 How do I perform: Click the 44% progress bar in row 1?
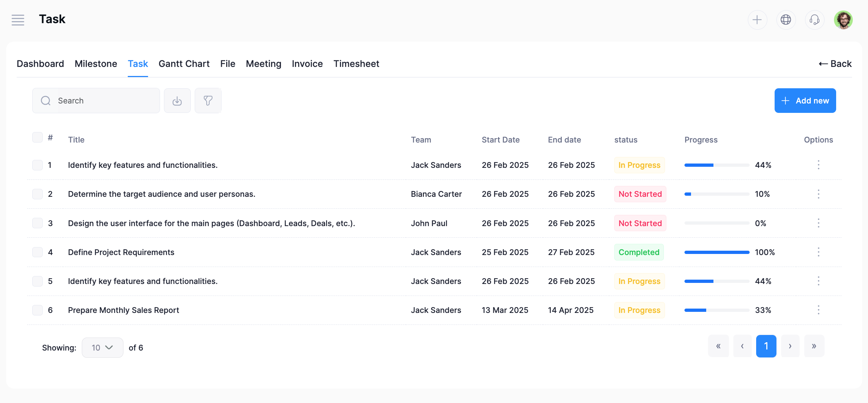(716, 165)
